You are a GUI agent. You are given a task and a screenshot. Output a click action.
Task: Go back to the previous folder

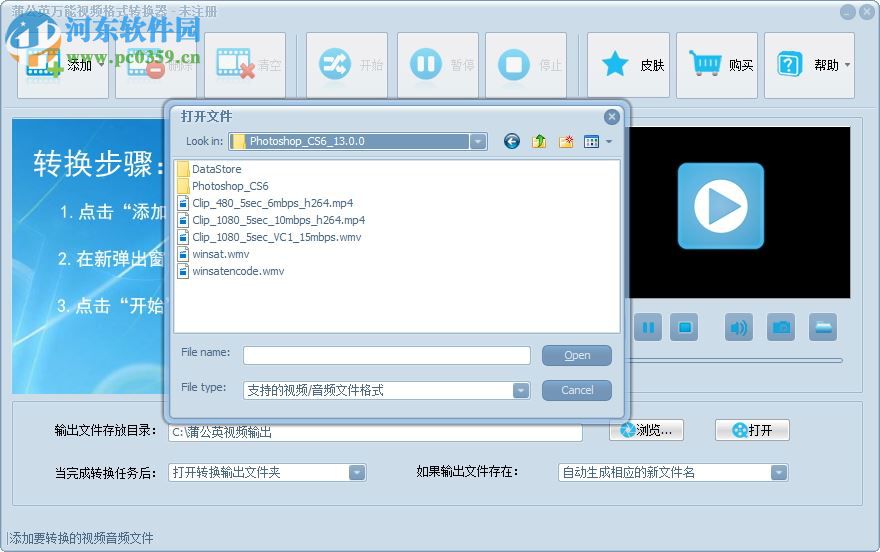coord(511,141)
